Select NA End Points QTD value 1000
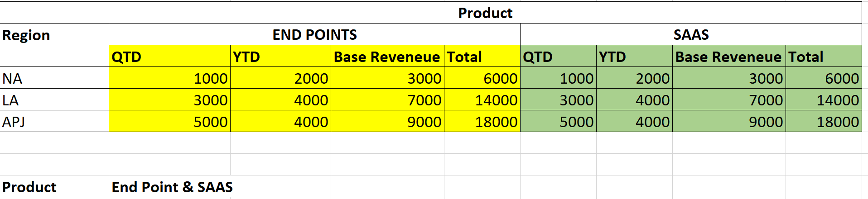This screenshot has height=199, width=868. [169, 78]
